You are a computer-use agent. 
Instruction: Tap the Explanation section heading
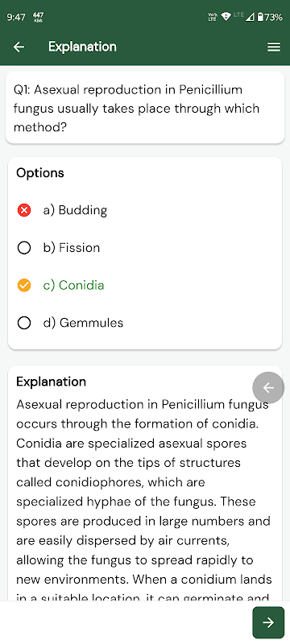coord(52,382)
